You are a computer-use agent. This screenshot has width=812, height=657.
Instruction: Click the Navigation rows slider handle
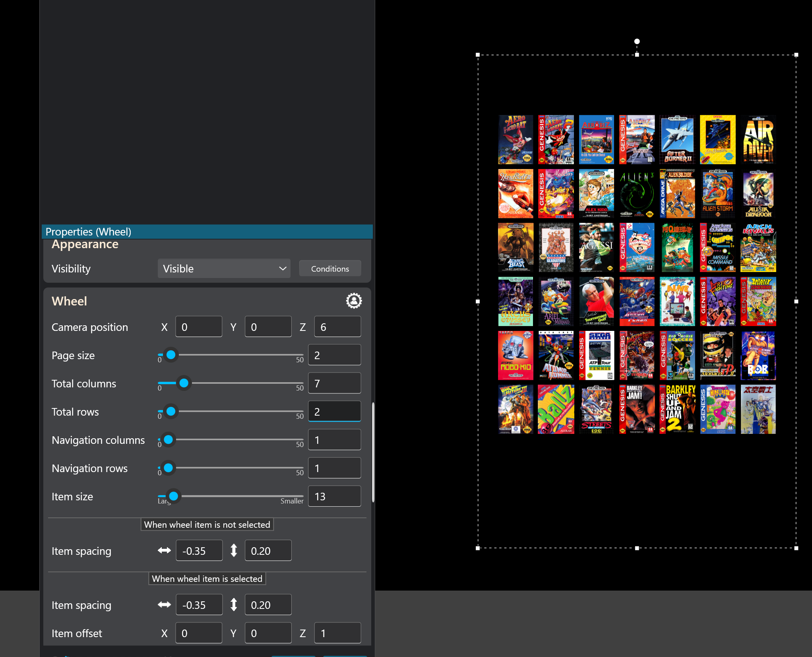[168, 468]
